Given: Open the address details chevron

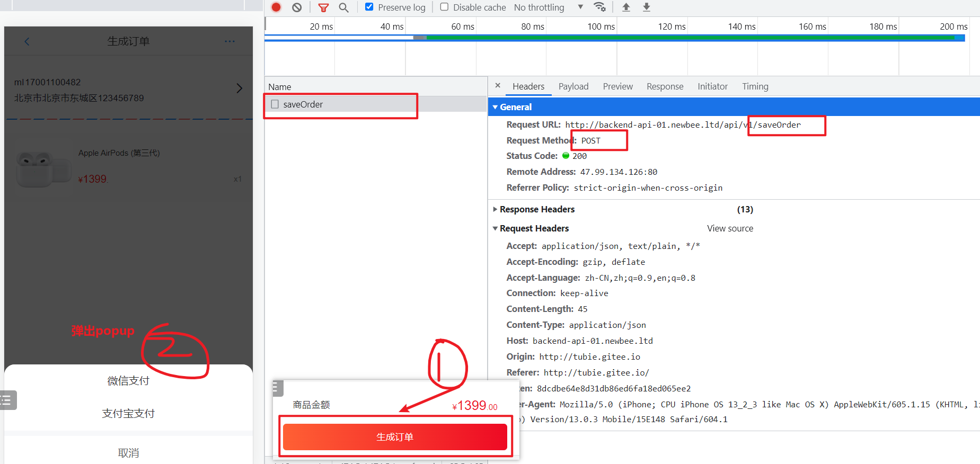Looking at the screenshot, I should point(239,88).
